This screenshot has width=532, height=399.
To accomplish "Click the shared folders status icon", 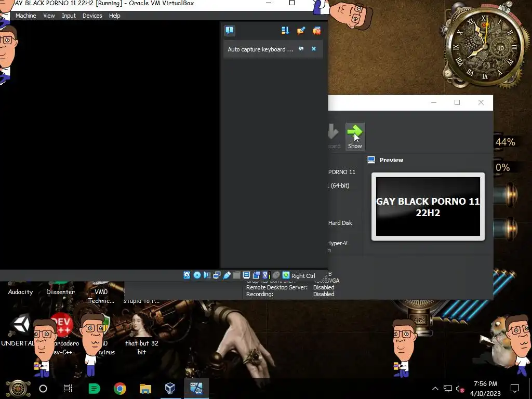I will pos(237,275).
